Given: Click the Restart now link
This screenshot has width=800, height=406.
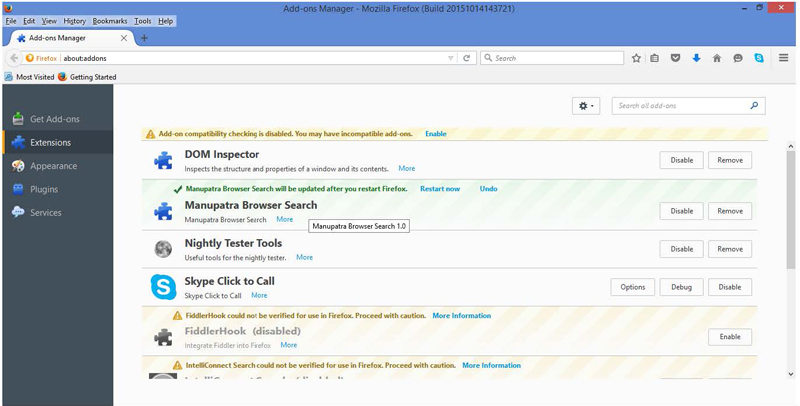Looking at the screenshot, I should tap(440, 189).
